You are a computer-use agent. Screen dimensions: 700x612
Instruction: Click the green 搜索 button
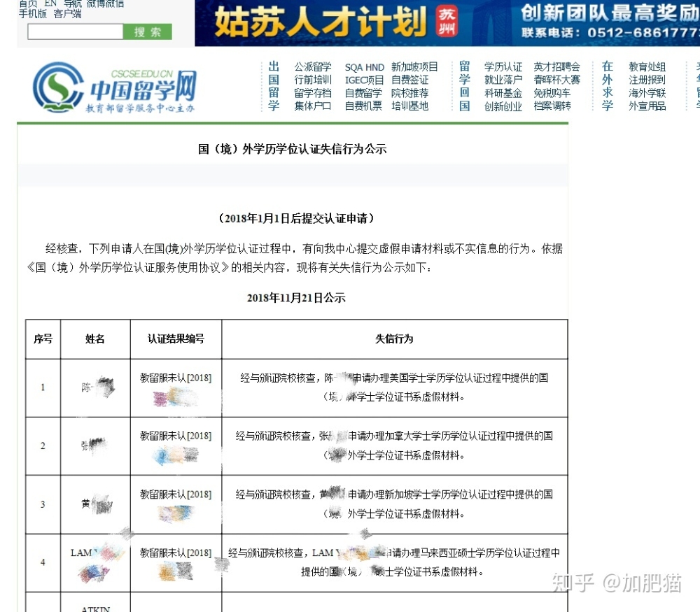147,31
